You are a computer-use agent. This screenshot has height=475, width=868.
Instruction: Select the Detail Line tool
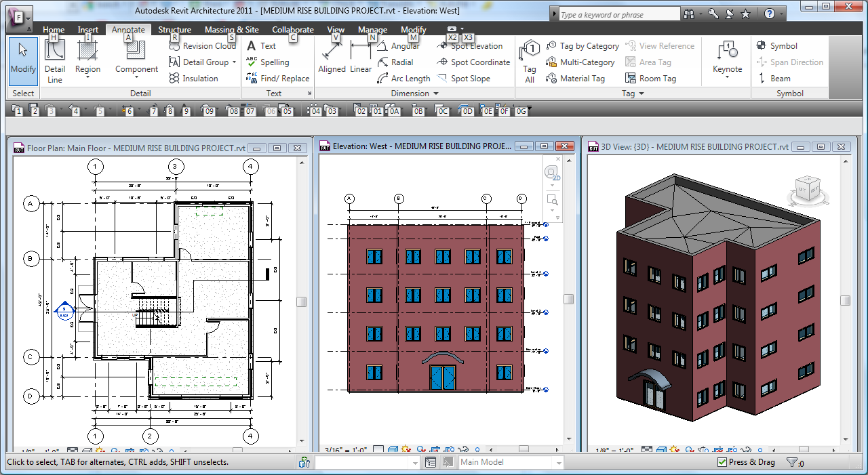54,60
